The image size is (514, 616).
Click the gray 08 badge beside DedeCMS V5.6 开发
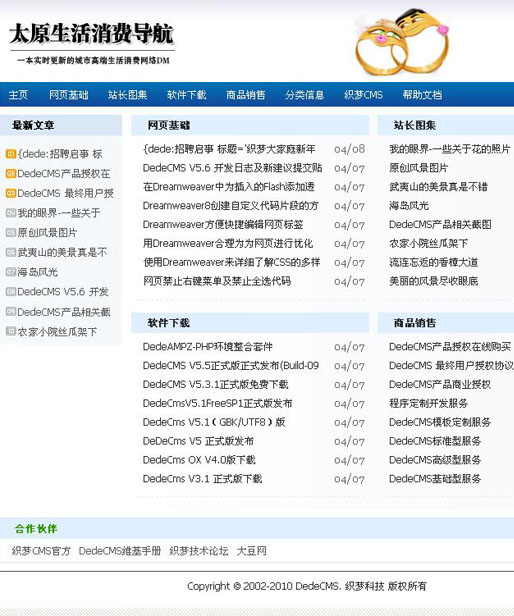[11, 292]
